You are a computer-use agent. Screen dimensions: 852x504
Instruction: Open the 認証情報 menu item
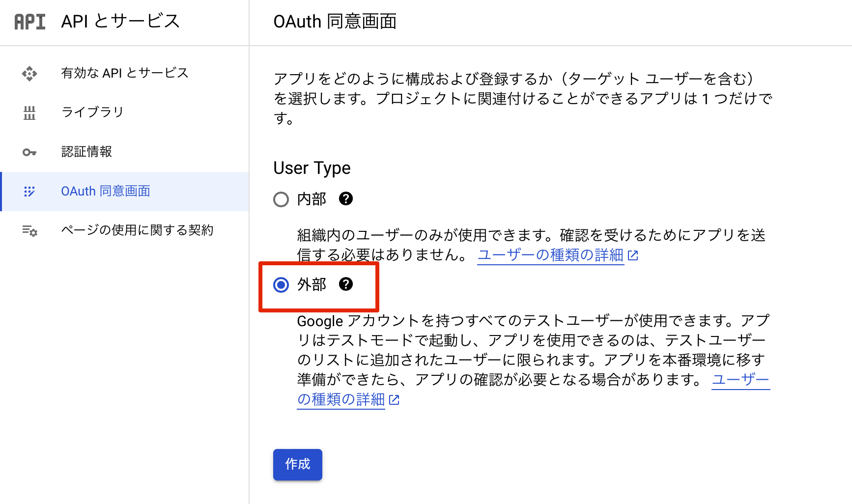coord(124,152)
